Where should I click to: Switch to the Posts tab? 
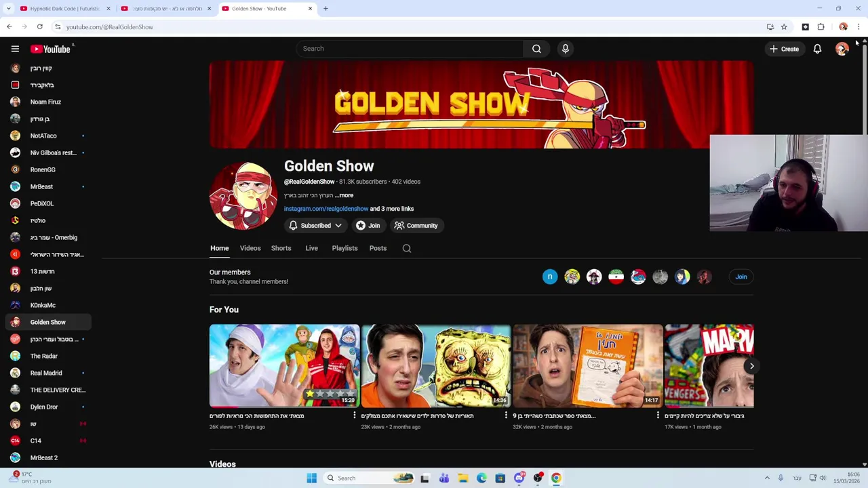pos(378,248)
